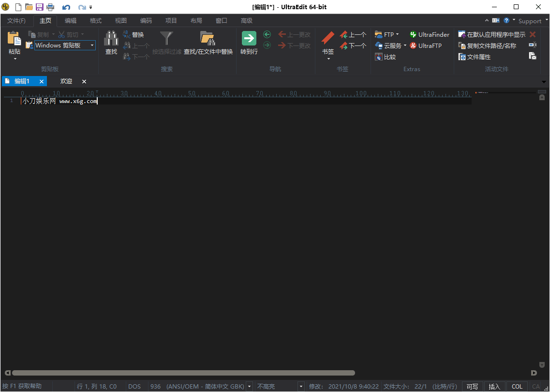The height and width of the screenshot is (392, 550).
Task: Open the Support menu
Action: (x=531, y=20)
